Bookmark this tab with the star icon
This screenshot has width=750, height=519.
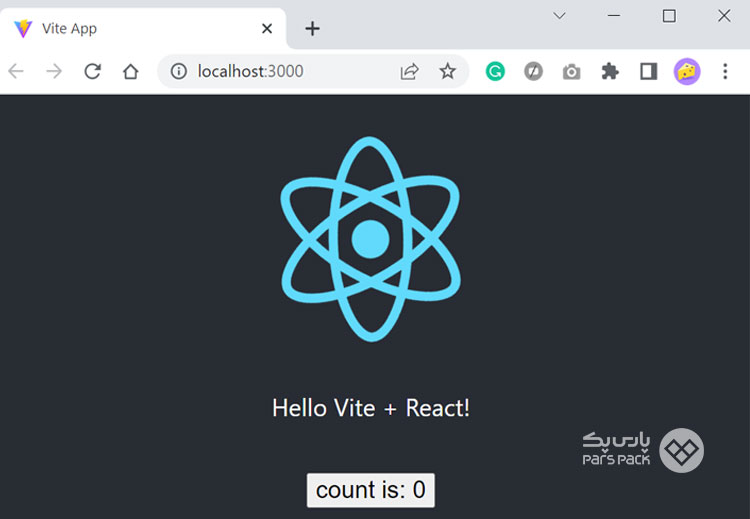click(448, 71)
